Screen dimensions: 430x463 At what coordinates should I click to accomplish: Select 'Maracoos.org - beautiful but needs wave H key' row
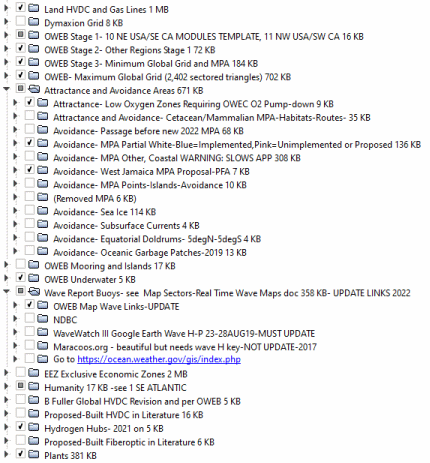[185, 347]
